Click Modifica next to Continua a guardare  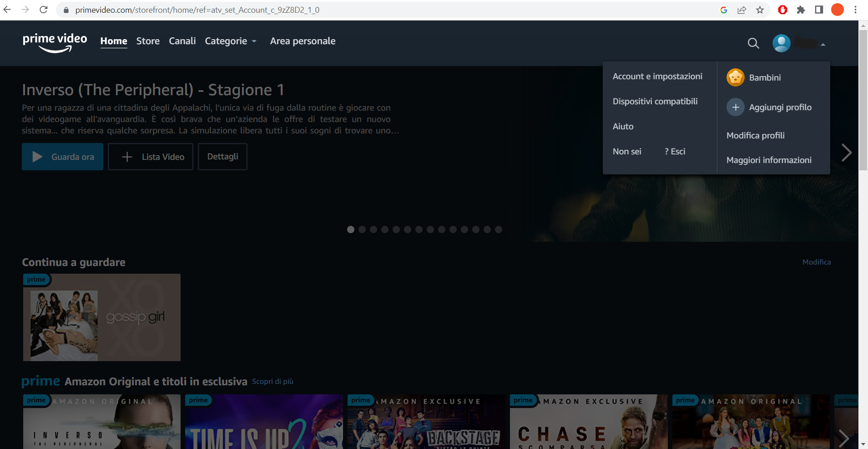[816, 262]
